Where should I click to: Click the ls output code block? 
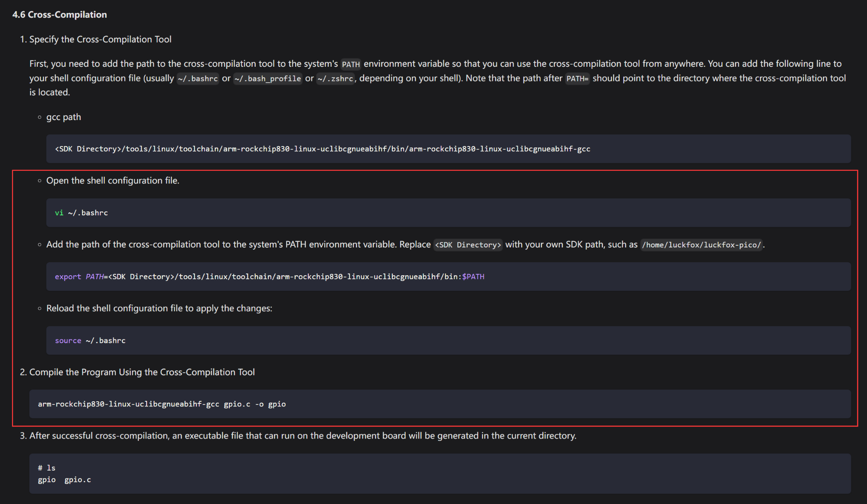click(x=440, y=474)
